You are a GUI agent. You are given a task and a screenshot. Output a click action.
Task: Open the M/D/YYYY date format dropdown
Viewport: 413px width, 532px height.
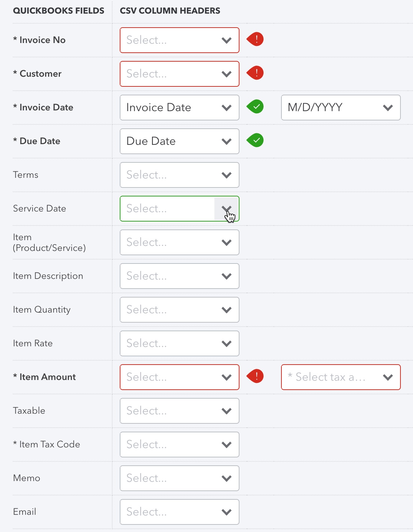(340, 107)
